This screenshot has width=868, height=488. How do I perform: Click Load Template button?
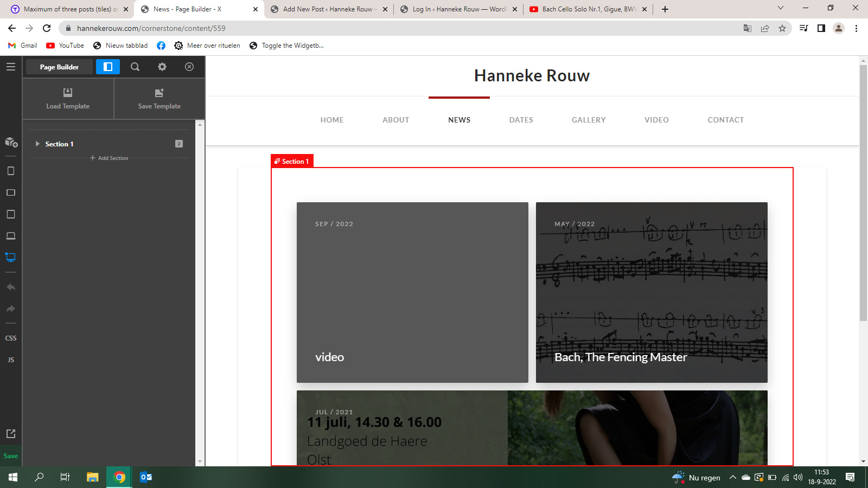tap(68, 99)
